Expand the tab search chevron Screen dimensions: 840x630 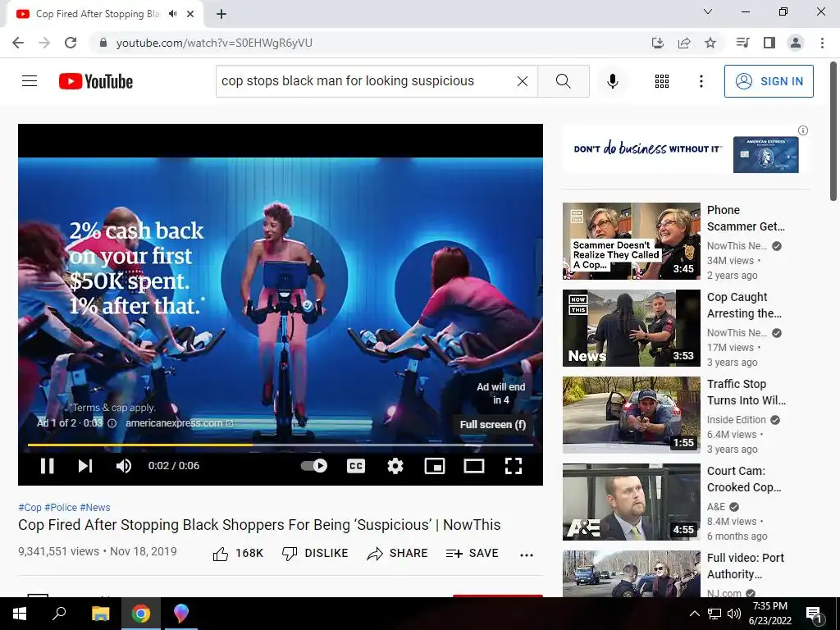click(x=708, y=11)
